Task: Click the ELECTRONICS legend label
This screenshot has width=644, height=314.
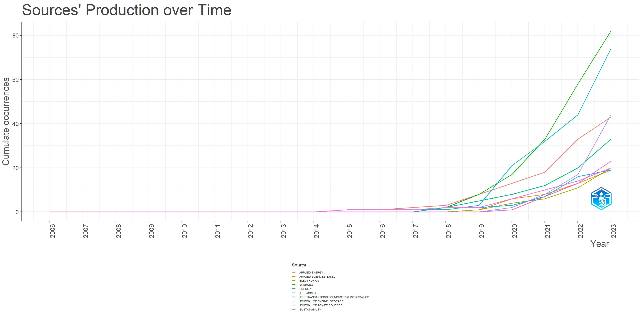Action: 309,281
